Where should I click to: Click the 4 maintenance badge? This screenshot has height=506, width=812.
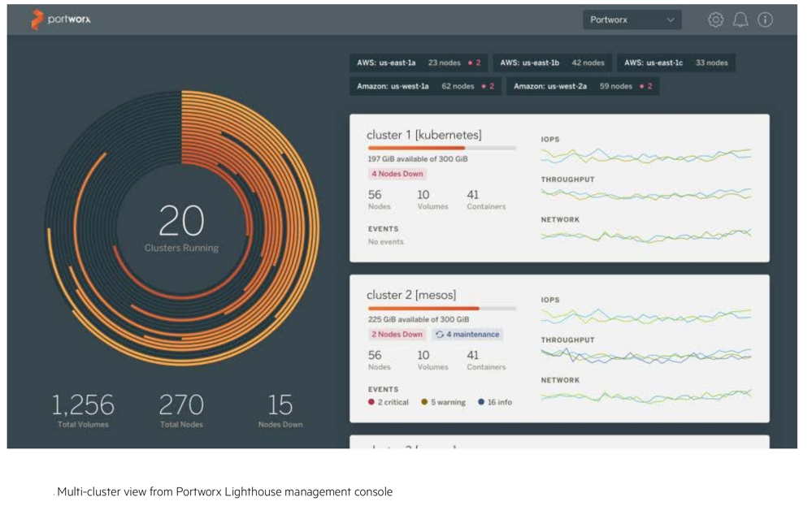coord(467,335)
